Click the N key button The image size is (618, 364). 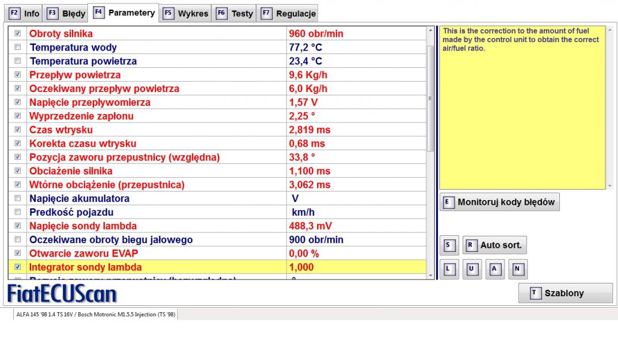tap(517, 270)
